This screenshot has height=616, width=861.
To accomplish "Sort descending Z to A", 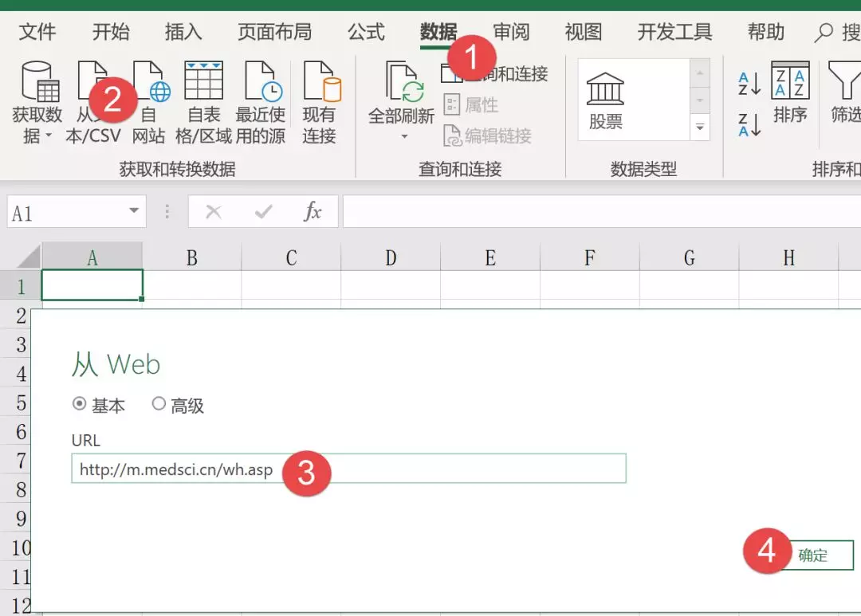I will click(x=749, y=124).
